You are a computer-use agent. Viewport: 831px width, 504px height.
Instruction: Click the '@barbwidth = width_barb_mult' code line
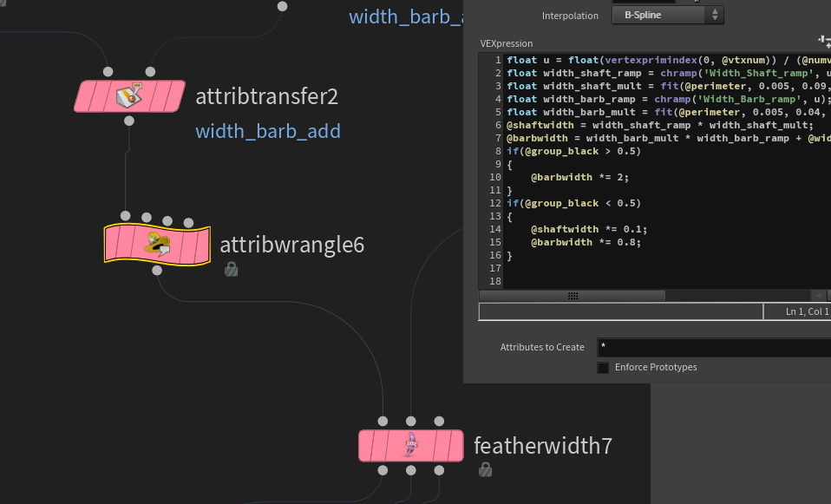tap(669, 138)
